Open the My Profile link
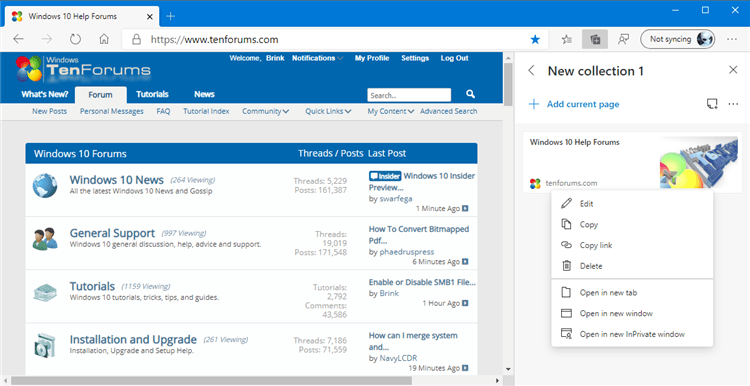 coord(372,58)
